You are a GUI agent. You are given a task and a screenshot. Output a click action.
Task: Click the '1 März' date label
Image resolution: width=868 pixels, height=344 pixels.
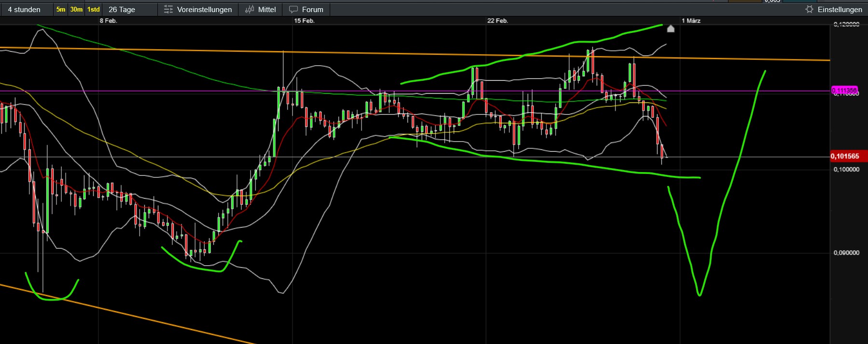tap(691, 21)
